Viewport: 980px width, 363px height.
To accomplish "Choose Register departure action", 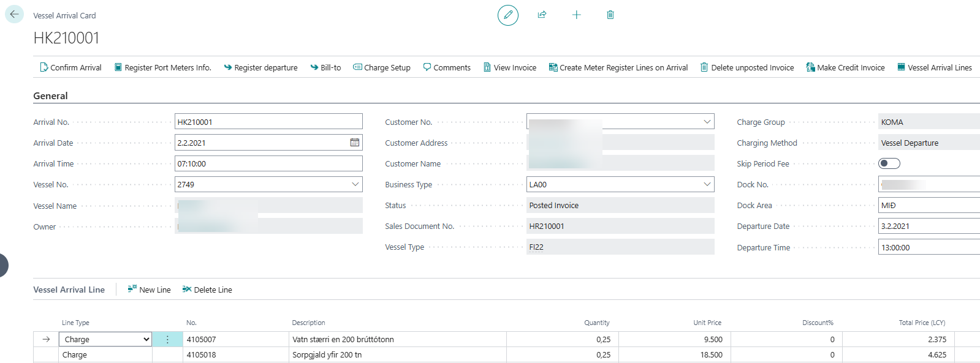I will coord(260,67).
